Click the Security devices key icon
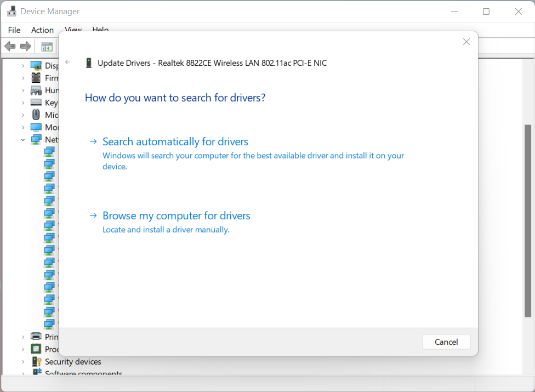The height and width of the screenshot is (392, 535). tap(36, 361)
